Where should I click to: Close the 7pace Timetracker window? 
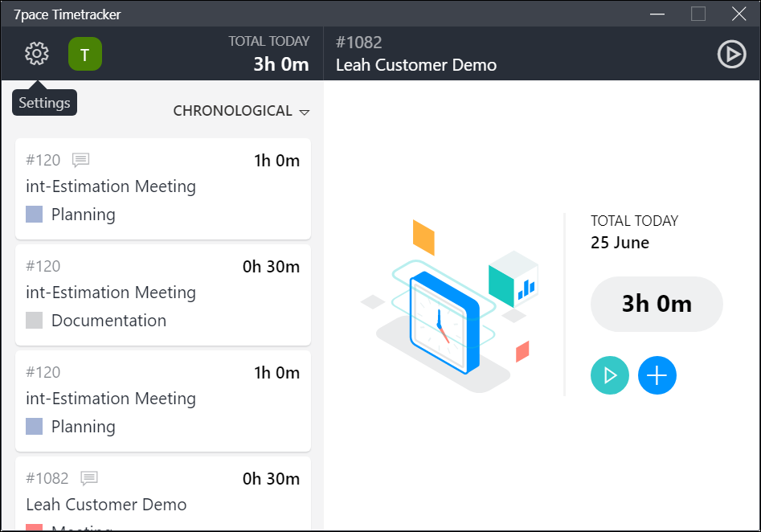point(738,14)
